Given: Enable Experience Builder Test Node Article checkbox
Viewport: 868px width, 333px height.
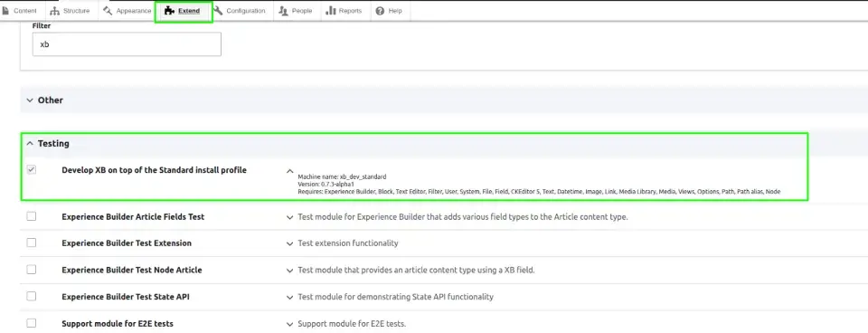Looking at the screenshot, I should click(x=32, y=270).
